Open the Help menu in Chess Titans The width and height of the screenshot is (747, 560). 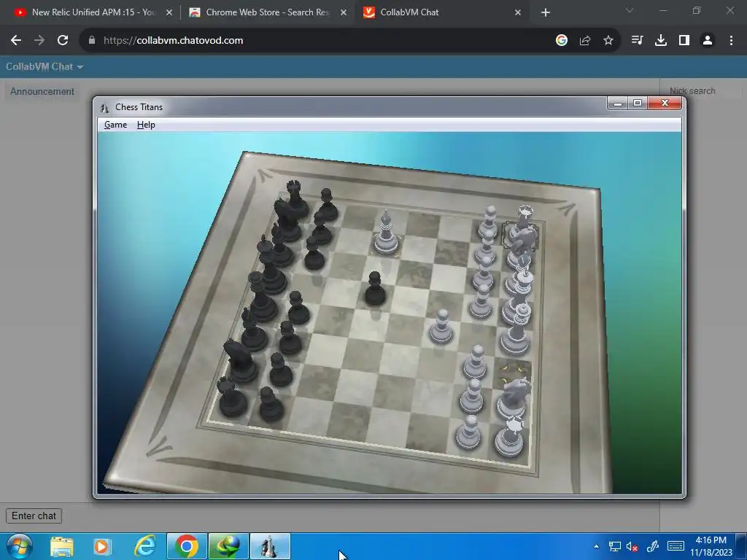146,125
